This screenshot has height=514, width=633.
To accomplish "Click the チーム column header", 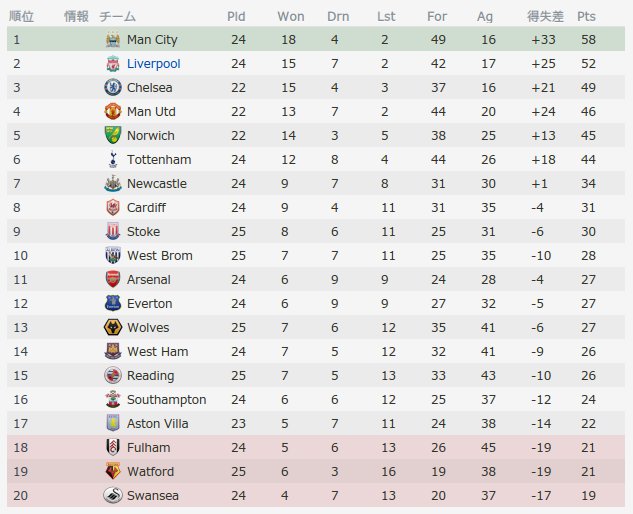I will tap(117, 17).
